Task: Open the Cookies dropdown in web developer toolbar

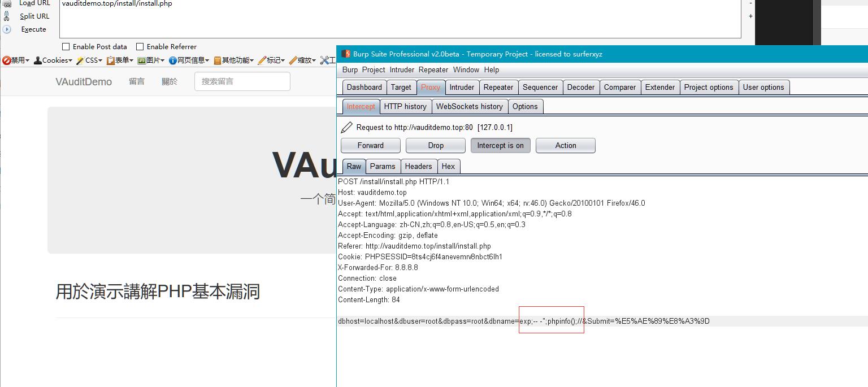Action: pyautogui.click(x=53, y=60)
